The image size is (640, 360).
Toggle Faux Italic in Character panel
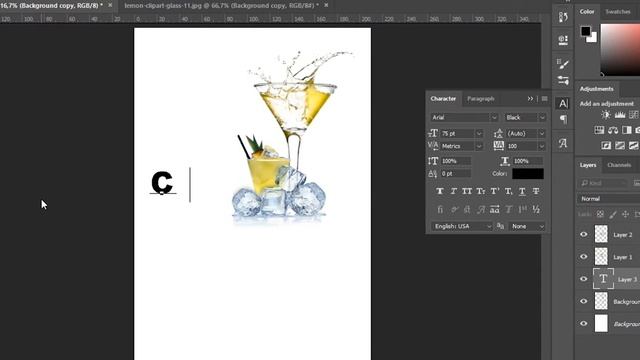click(453, 191)
